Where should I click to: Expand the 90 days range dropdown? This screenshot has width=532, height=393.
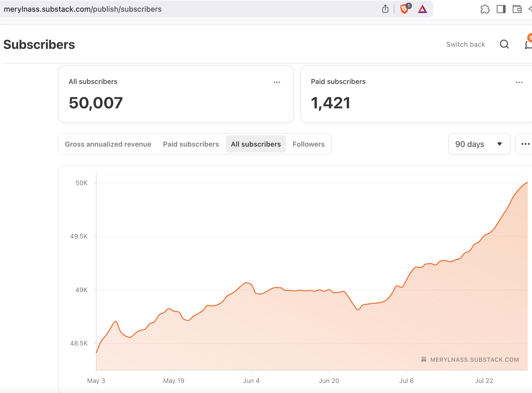click(x=479, y=144)
